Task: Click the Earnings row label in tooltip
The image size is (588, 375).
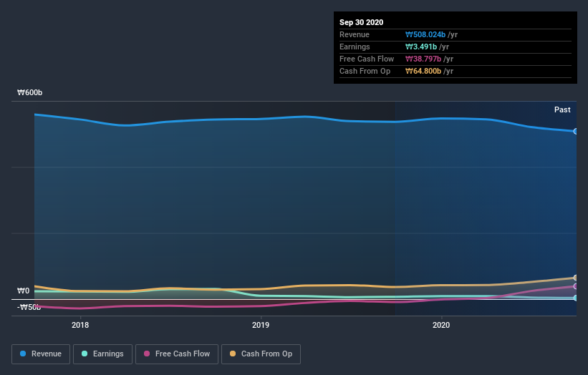Action: coord(355,47)
